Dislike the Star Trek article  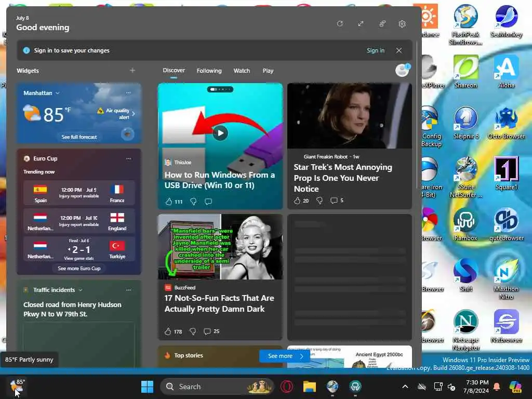pos(320,201)
